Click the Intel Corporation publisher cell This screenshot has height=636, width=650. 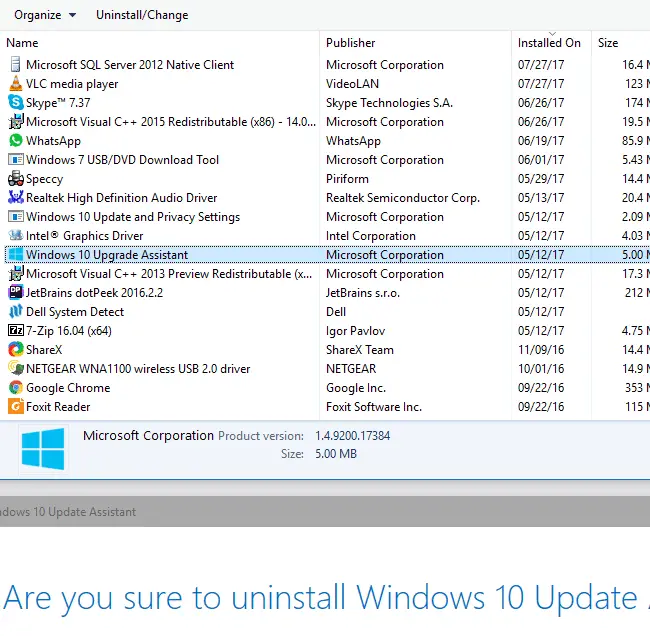click(x=371, y=235)
